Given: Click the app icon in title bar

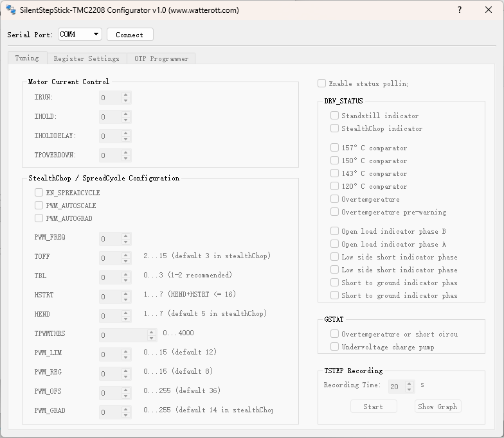Looking at the screenshot, I should 11,10.
